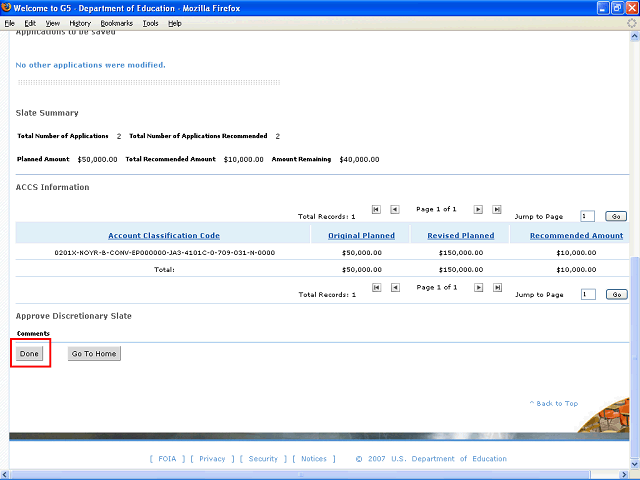Viewport: 640px width, 480px height.
Task: Focus the Jump to Page field below the table
Action: (x=587, y=294)
